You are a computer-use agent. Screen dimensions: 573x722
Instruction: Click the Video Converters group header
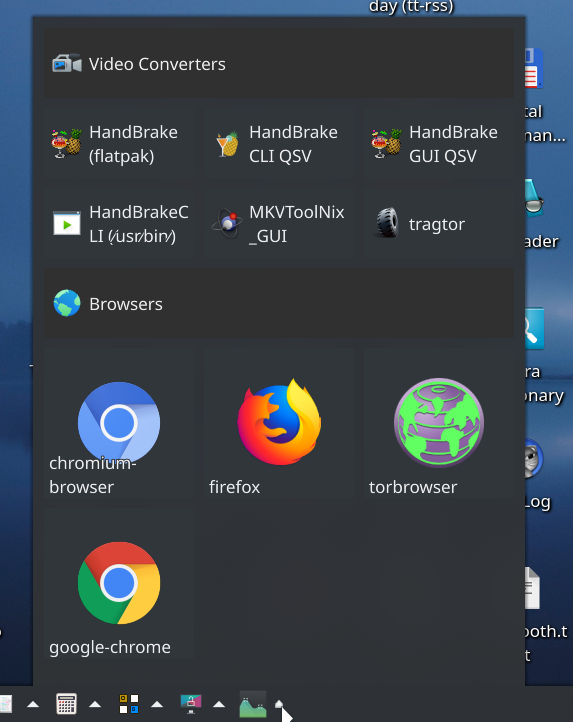click(x=279, y=64)
